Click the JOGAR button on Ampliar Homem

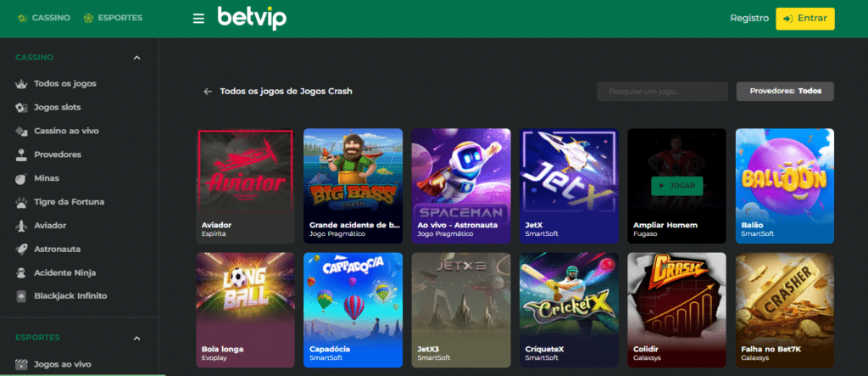point(676,186)
